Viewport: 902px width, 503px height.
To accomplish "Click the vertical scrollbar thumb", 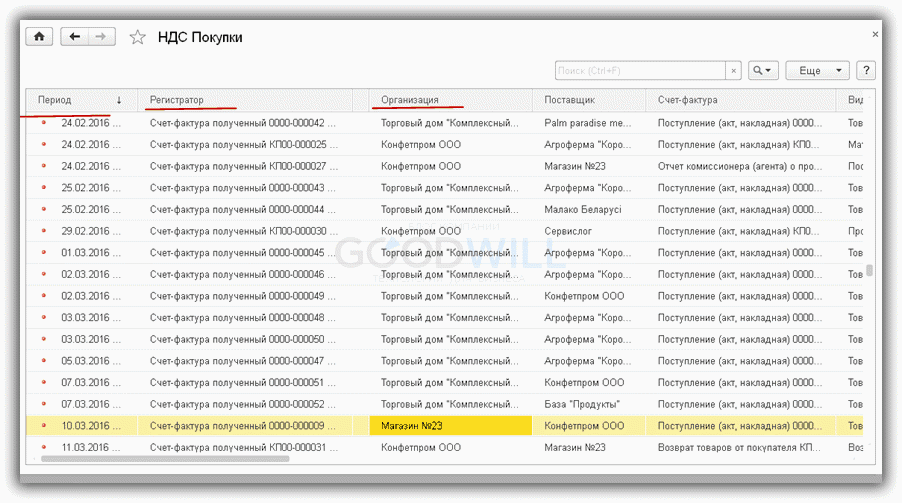I will tap(869, 270).
